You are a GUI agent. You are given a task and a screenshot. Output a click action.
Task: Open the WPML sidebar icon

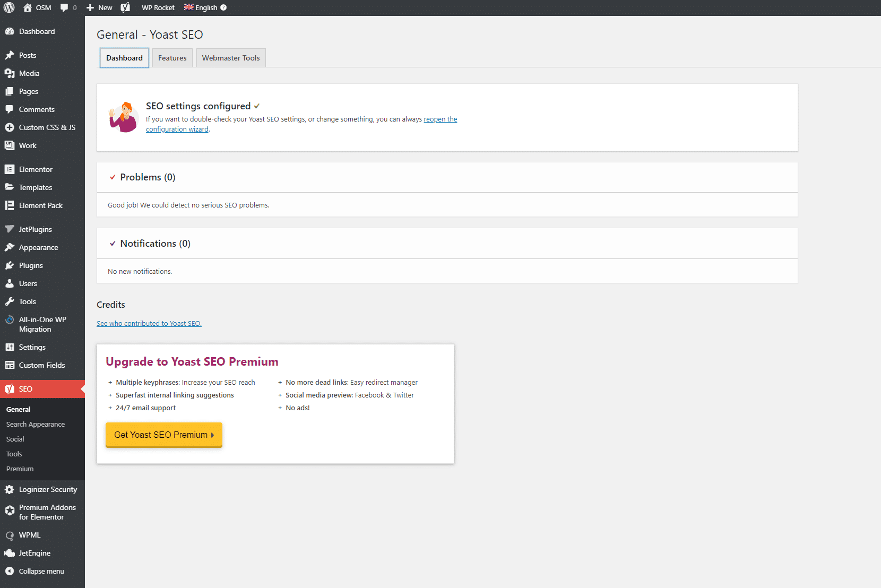point(10,535)
